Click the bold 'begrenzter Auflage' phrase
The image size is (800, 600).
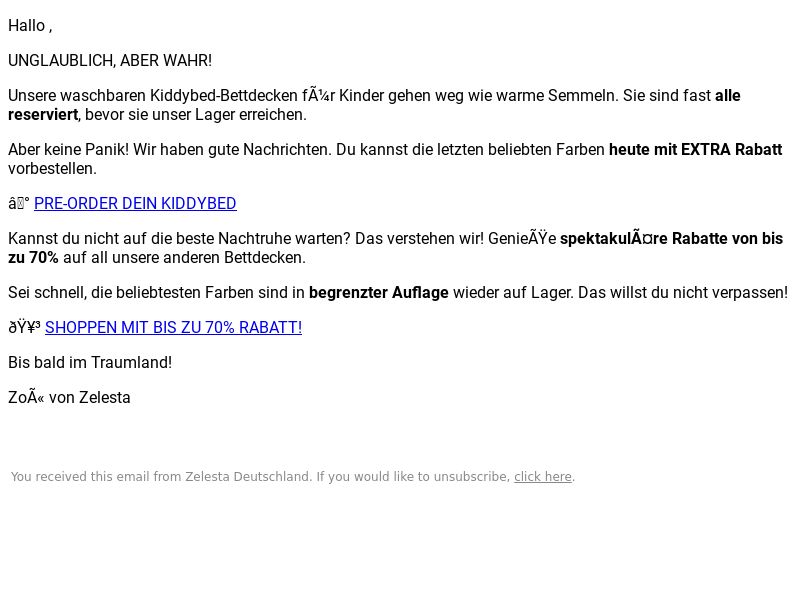[379, 293]
